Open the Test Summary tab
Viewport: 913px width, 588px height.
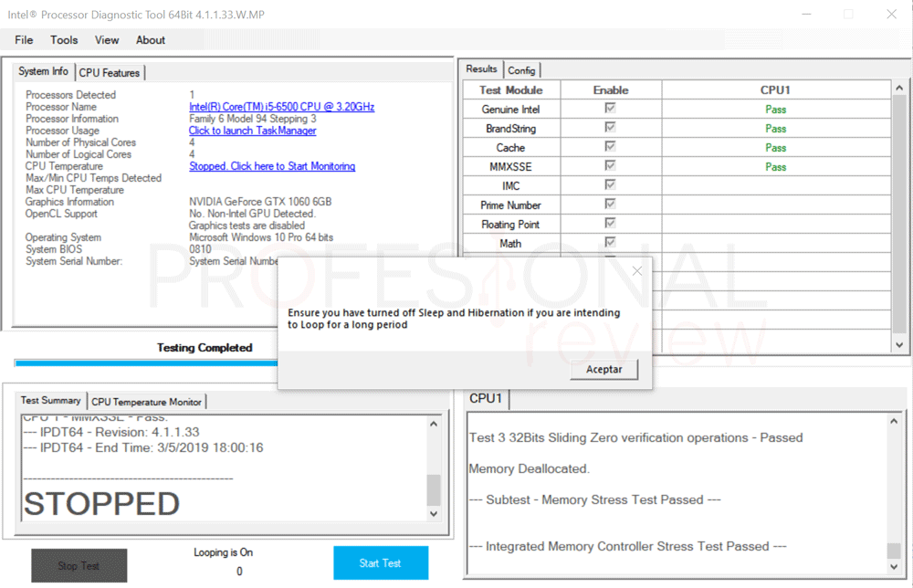point(50,401)
